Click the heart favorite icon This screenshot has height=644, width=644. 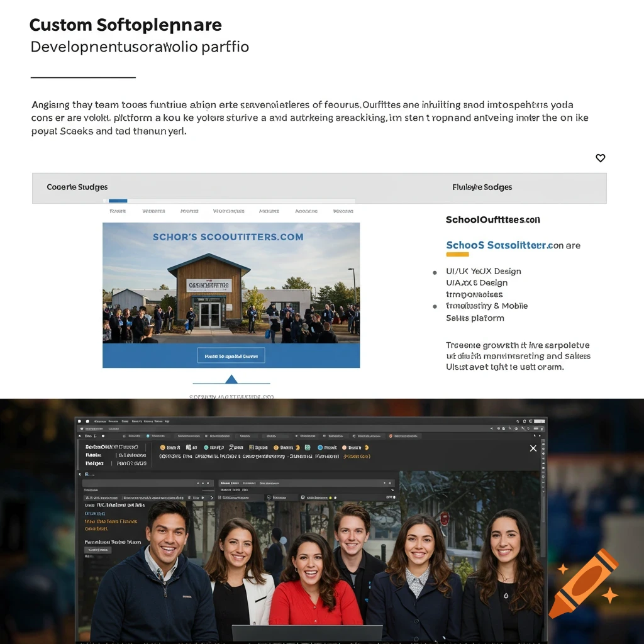point(600,158)
